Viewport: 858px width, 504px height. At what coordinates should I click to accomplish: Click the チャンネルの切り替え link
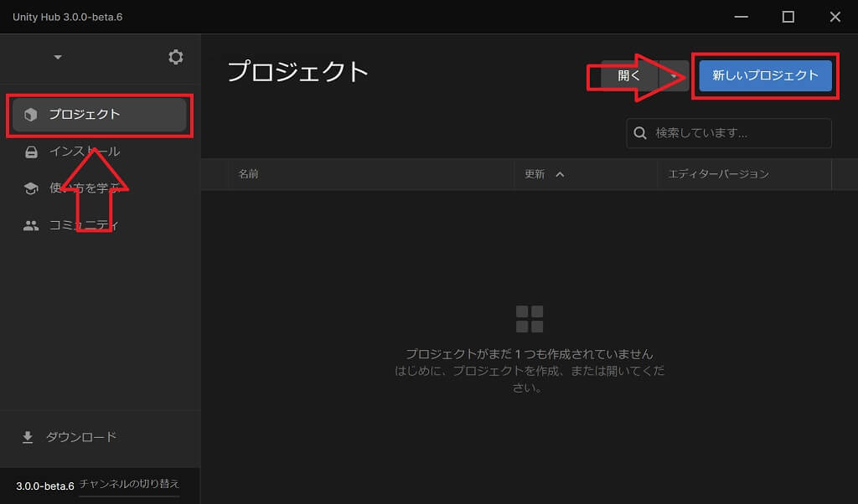129,484
